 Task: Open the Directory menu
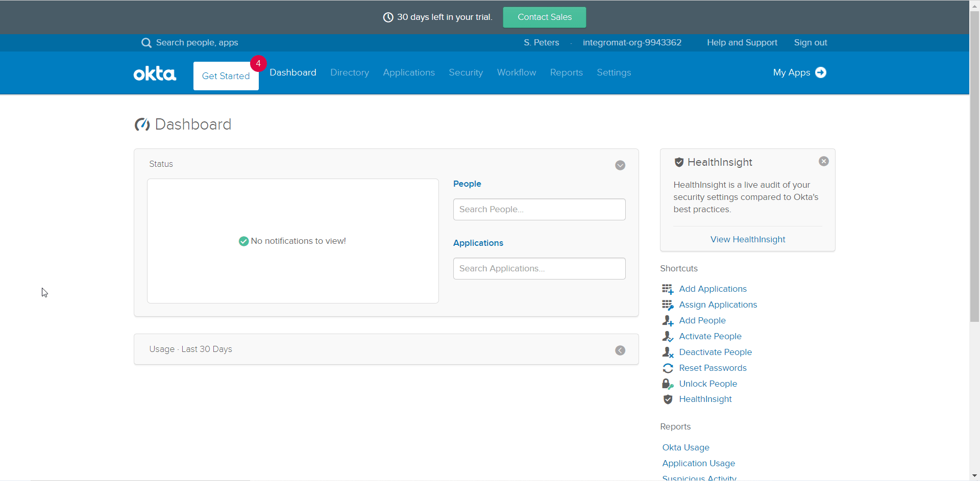[x=350, y=72]
